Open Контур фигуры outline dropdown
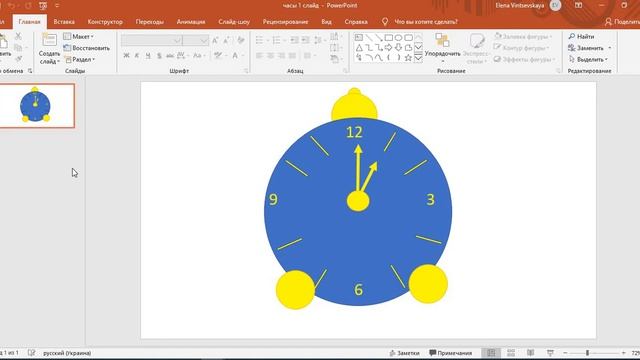The height and width of the screenshot is (360, 640). click(x=521, y=48)
